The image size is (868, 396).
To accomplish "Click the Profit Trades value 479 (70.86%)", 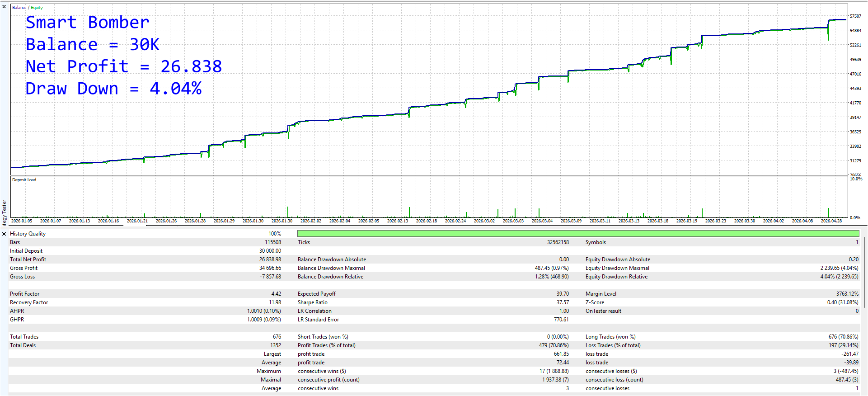I will [554, 345].
